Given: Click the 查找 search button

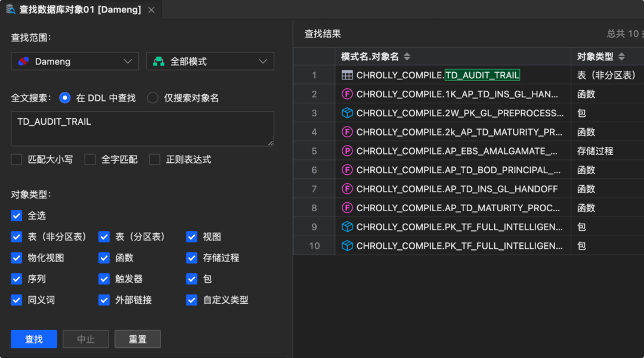Looking at the screenshot, I should tap(34, 339).
